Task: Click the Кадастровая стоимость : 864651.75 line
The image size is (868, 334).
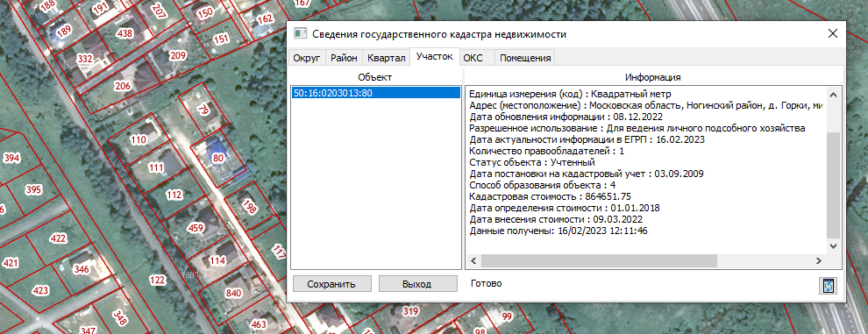Action: [551, 196]
